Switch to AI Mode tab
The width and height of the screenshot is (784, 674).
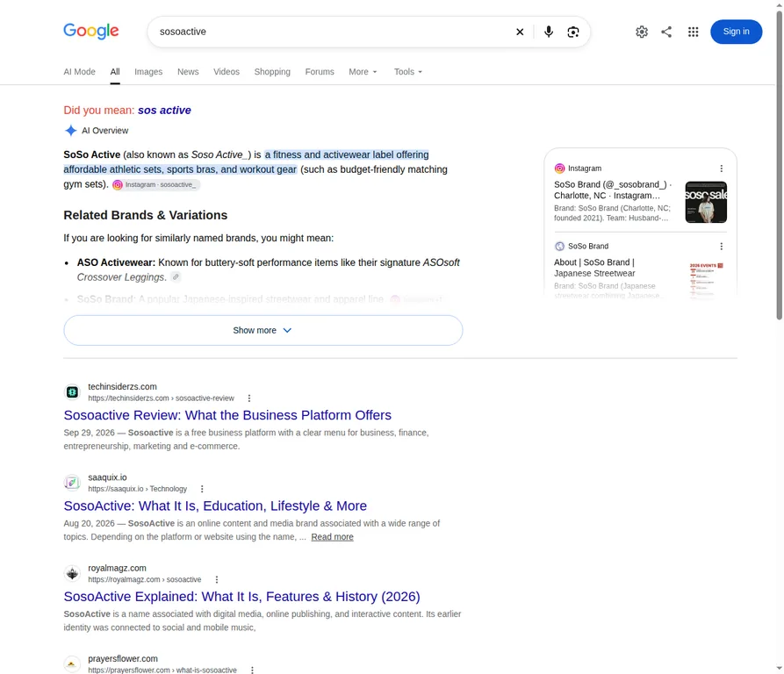tap(80, 72)
